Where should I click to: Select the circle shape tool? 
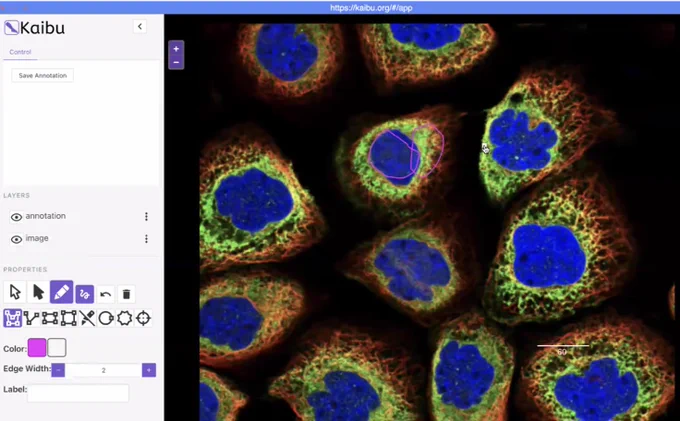[106, 318]
